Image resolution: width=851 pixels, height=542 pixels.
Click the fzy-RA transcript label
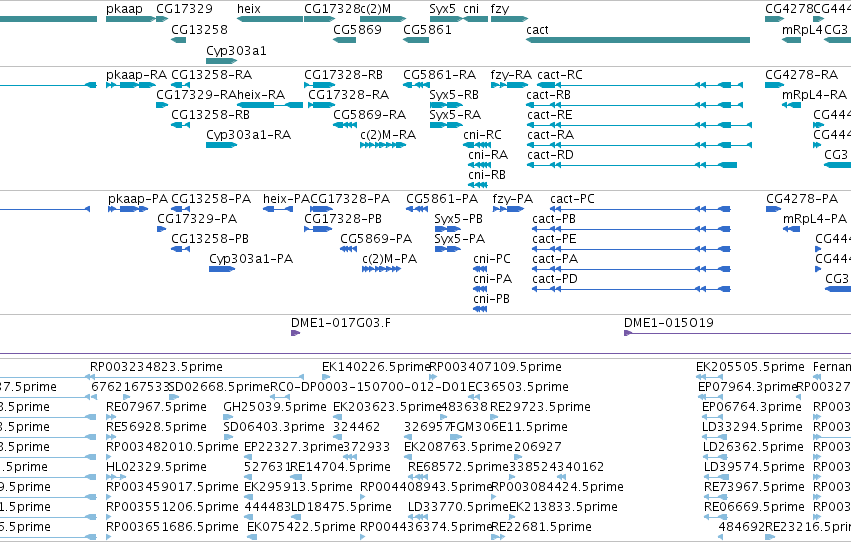[x=511, y=75]
